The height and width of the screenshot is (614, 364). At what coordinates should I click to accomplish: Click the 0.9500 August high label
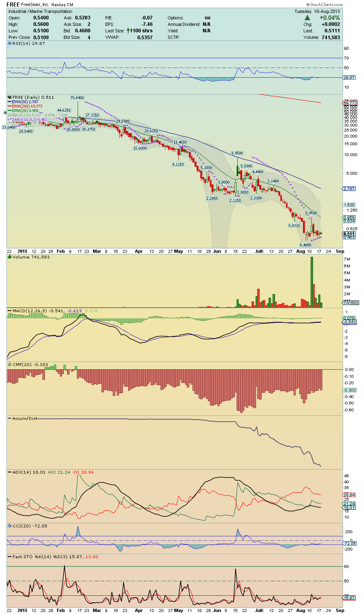(311, 213)
